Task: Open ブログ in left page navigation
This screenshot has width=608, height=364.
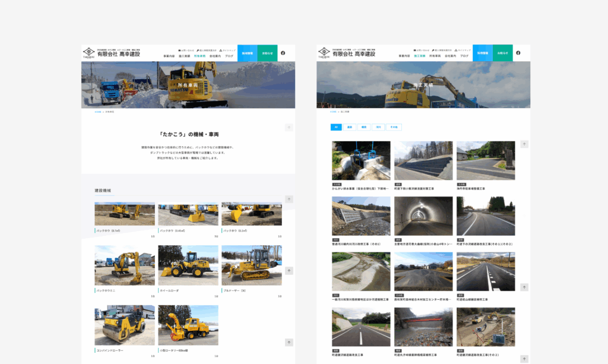Action: pos(229,56)
